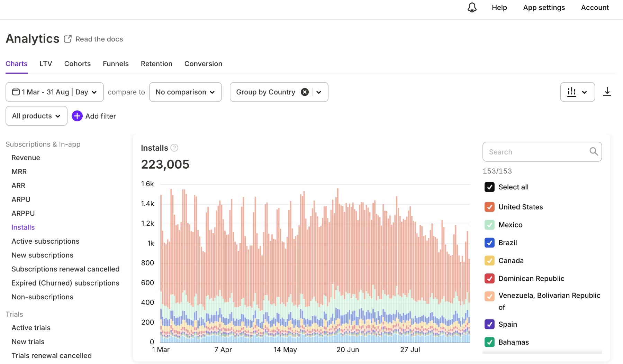Open App settings
The width and height of the screenshot is (623, 364).
pyautogui.click(x=544, y=8)
